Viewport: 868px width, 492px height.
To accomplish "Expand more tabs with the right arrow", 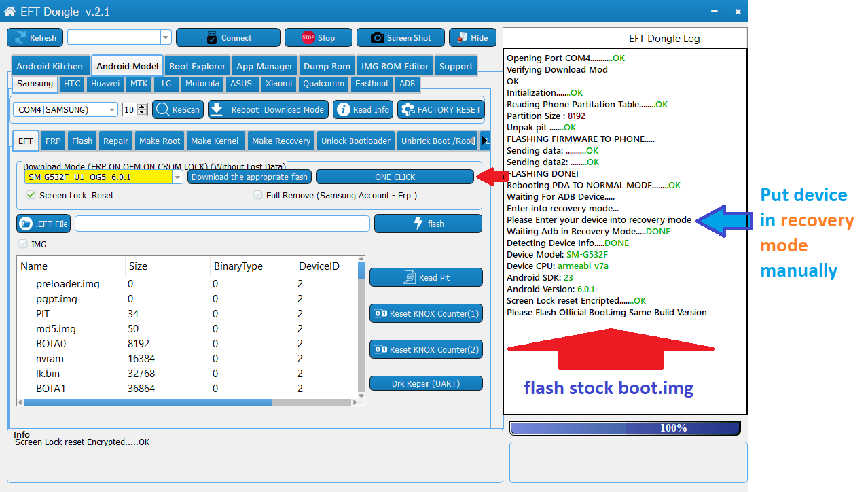I will [485, 141].
